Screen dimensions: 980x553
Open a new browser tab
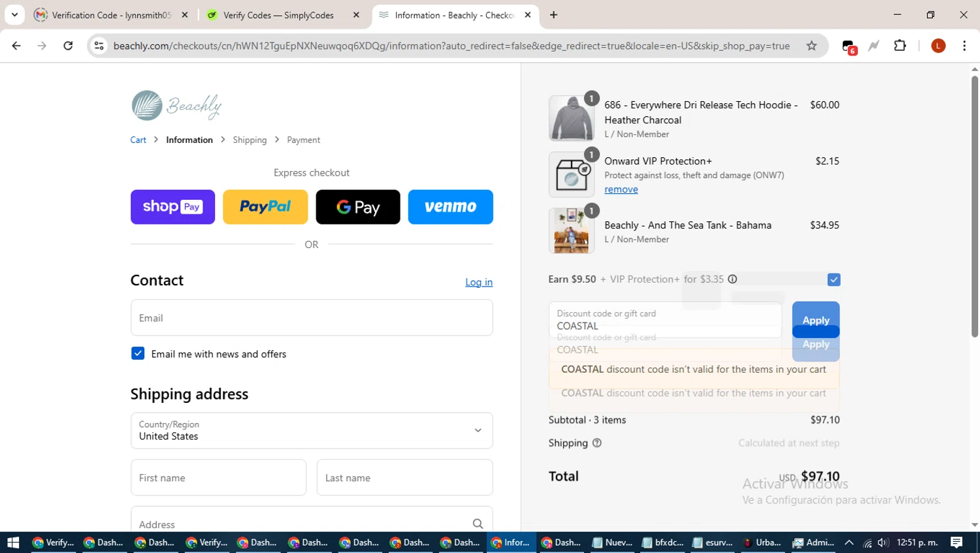553,14
